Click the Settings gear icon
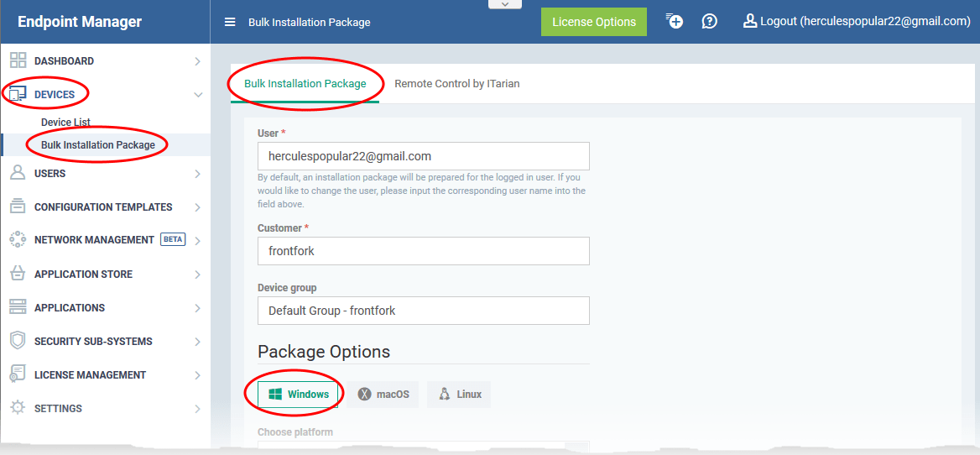Screen dimensions: 980x455 (18, 408)
